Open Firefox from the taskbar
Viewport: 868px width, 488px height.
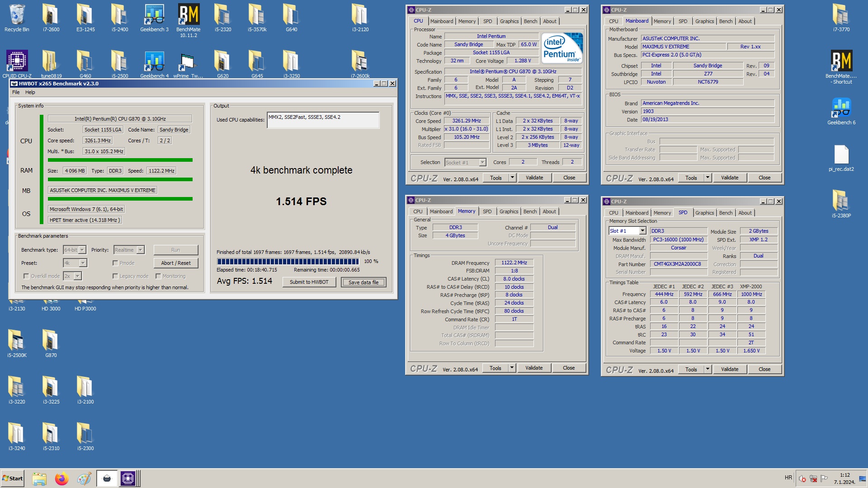61,479
